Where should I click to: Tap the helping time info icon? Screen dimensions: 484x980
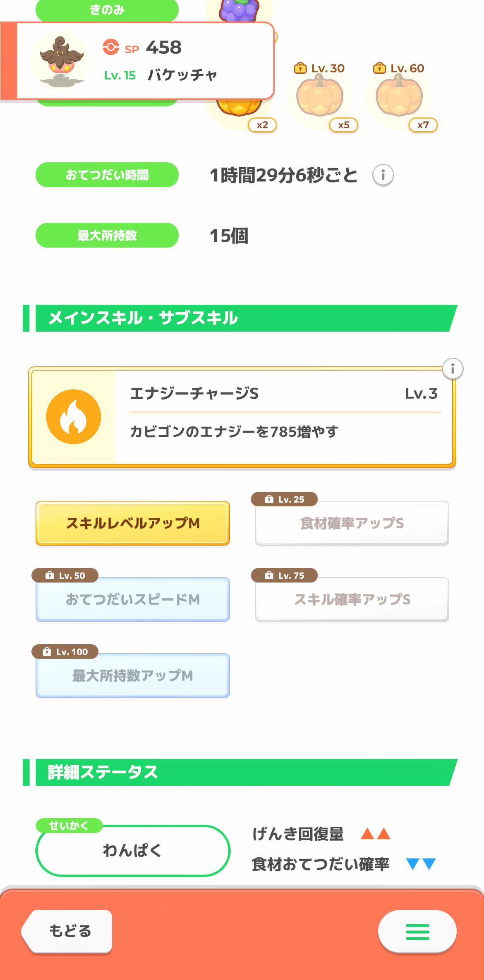[x=383, y=175]
